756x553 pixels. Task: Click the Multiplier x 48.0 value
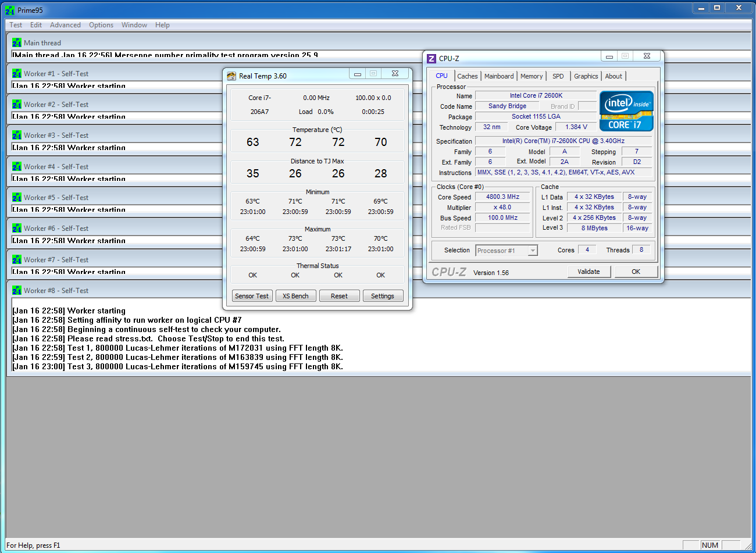(x=502, y=207)
